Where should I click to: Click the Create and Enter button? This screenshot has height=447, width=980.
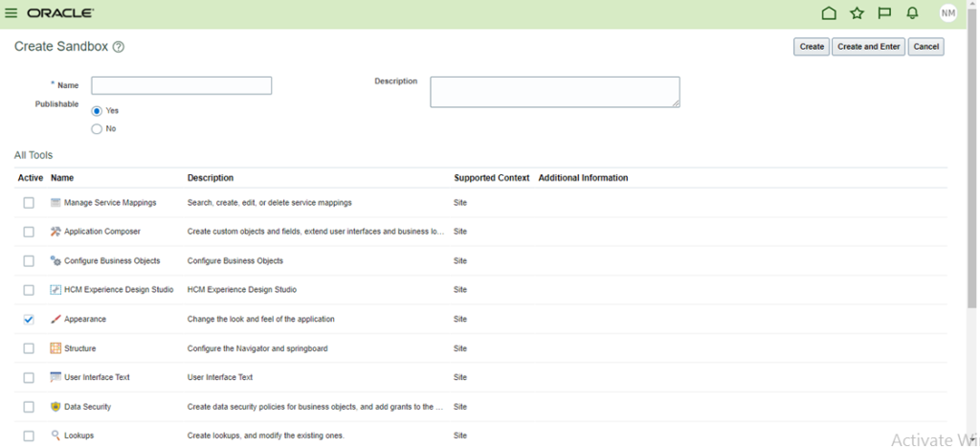click(868, 47)
